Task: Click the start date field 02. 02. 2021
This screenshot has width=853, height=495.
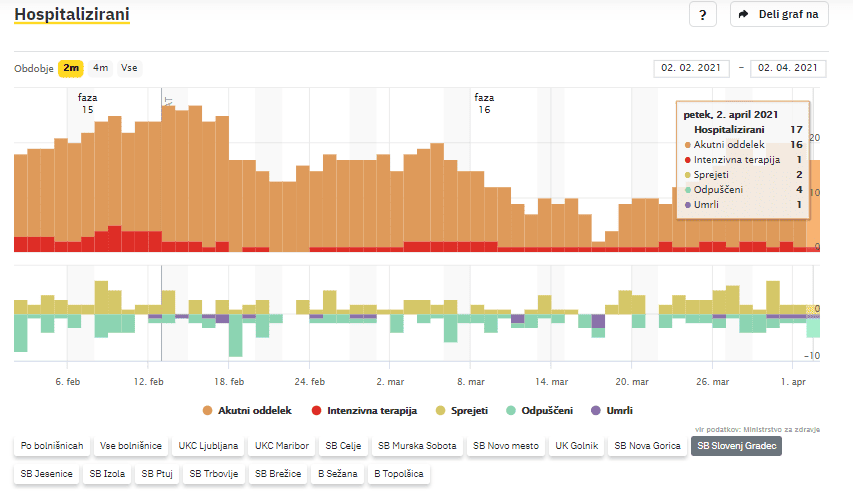Action: (691, 68)
